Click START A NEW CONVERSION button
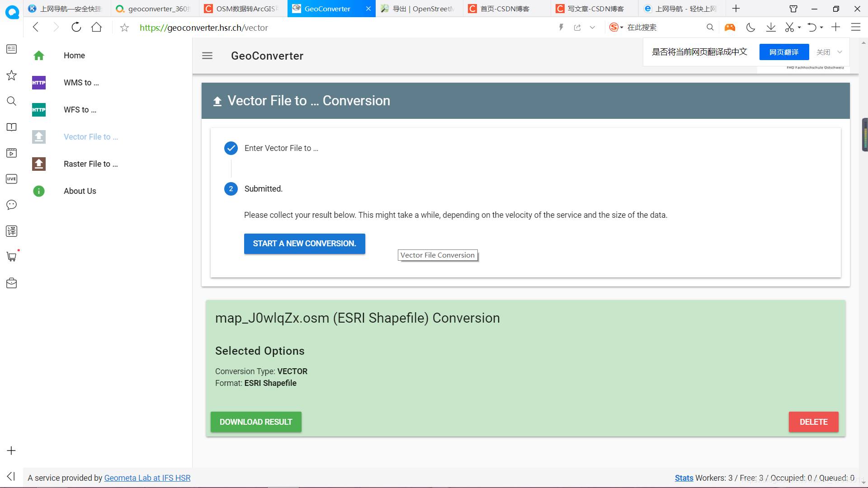The width and height of the screenshot is (868, 488). pyautogui.click(x=304, y=244)
